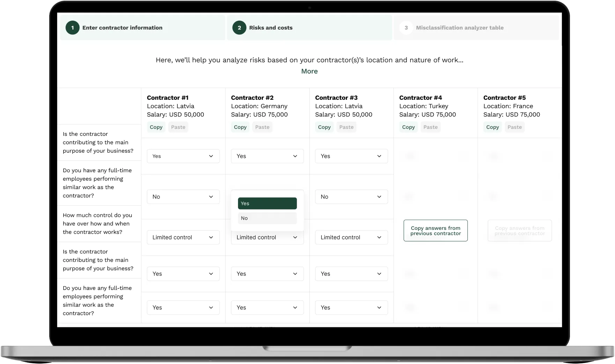Viewport: 615px width, 364px height.
Task: Click Copy under Contractor #4
Action: click(408, 127)
